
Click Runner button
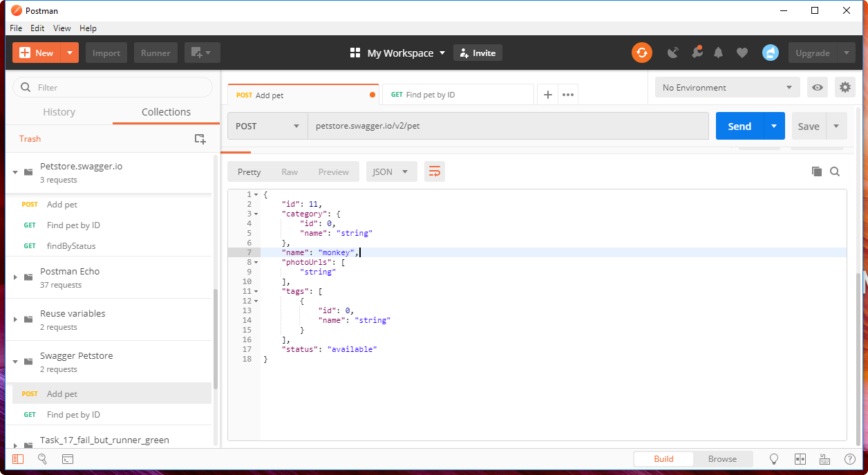(x=156, y=53)
